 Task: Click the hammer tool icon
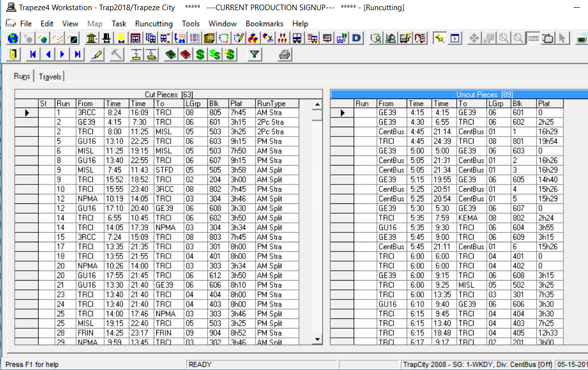click(115, 54)
